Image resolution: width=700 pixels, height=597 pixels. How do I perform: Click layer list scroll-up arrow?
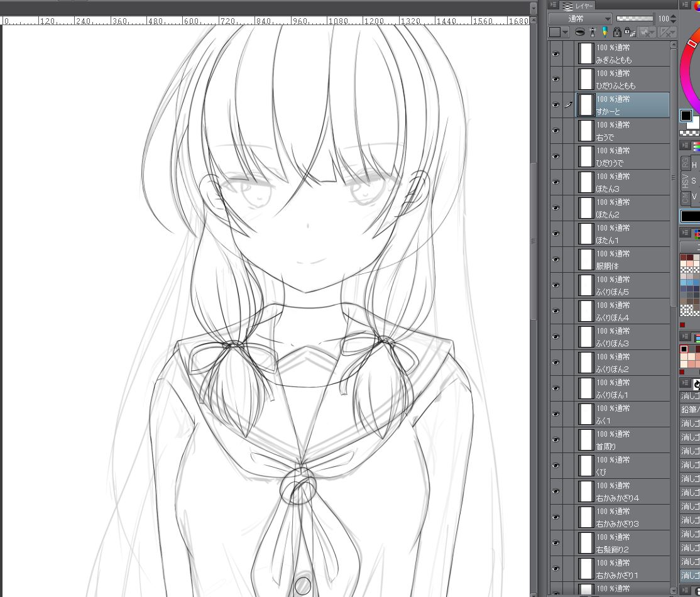(x=674, y=45)
